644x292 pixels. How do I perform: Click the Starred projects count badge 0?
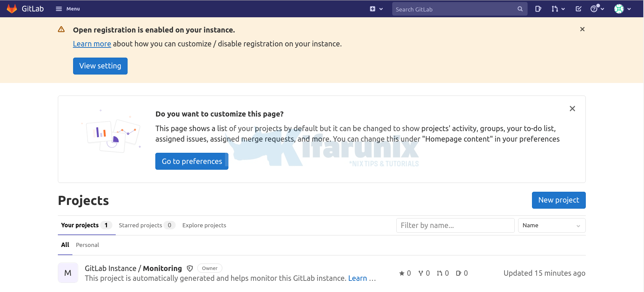click(170, 225)
